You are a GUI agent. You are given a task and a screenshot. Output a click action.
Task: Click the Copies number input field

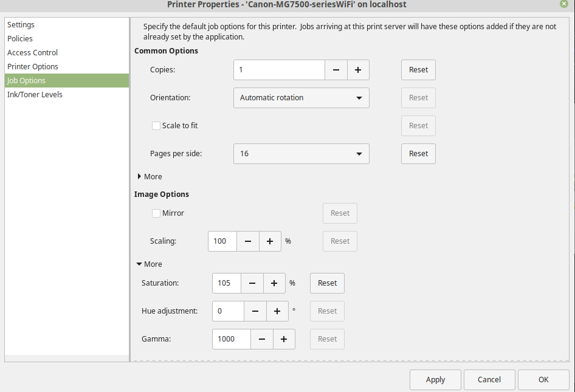click(279, 70)
